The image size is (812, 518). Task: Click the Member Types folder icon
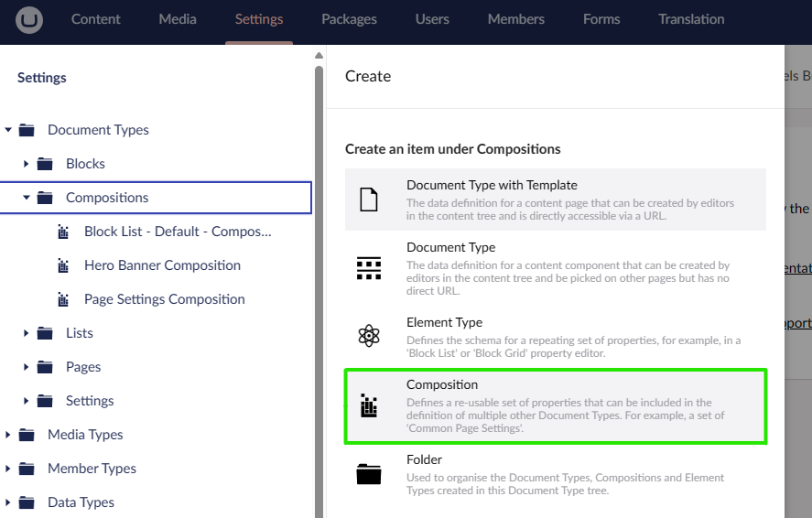pos(27,469)
